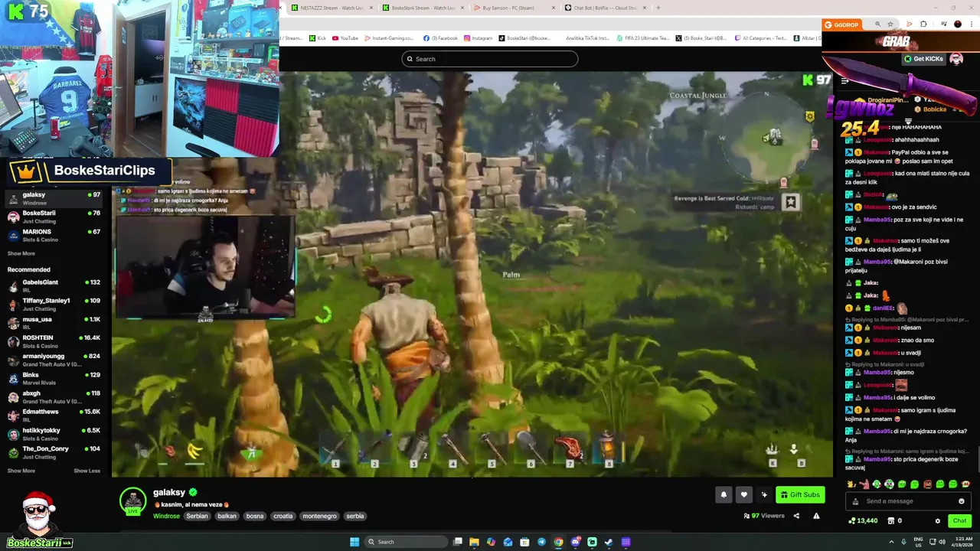The width and height of the screenshot is (980, 551).
Task: Click the share icon next to viewer count
Action: 796,516
